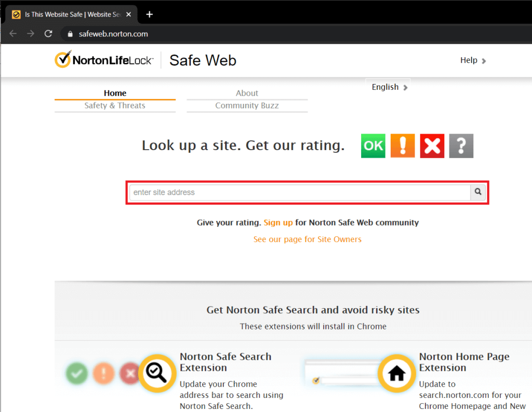Click the homepage preview thumbnail
This screenshot has height=412, width=532.
342,373
